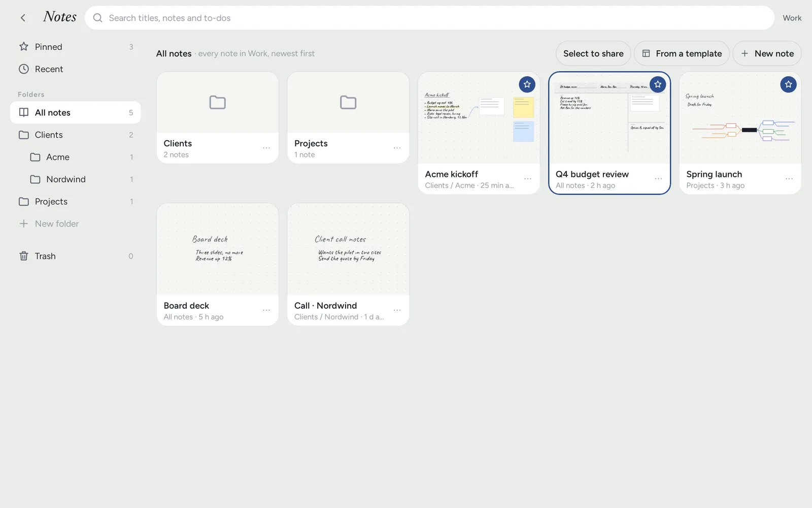Open the ellipsis menu on Q4 budget review
The height and width of the screenshot is (508, 812).
[658, 179]
